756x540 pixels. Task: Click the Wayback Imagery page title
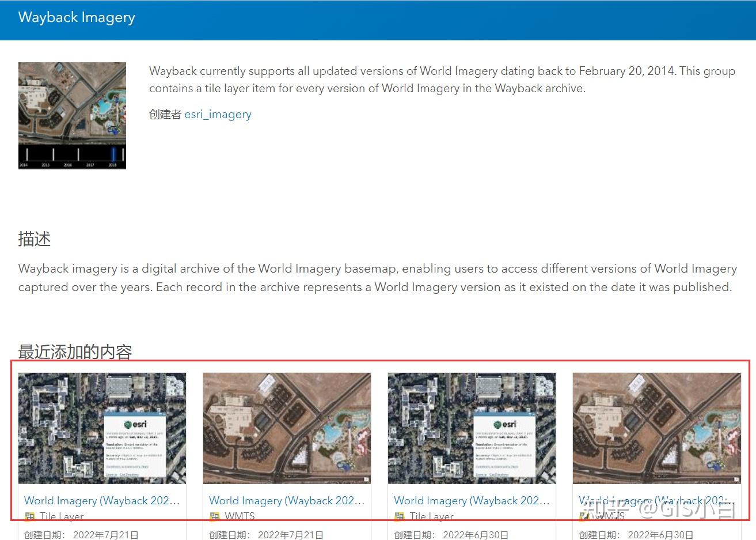click(x=76, y=17)
